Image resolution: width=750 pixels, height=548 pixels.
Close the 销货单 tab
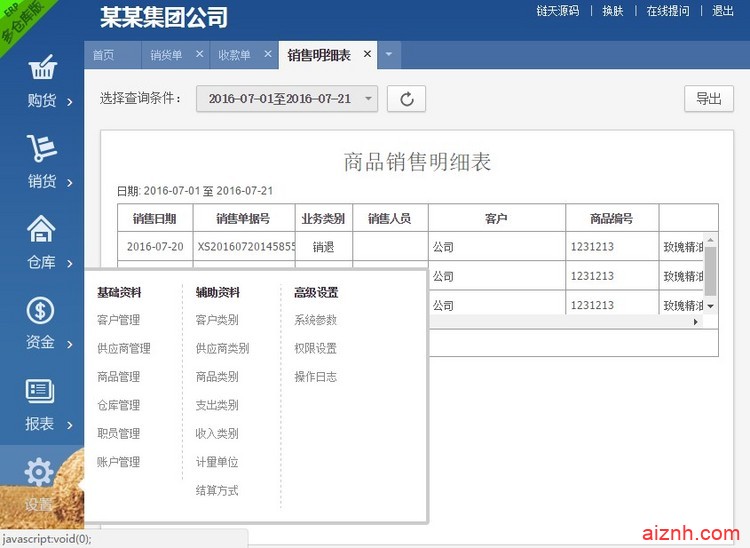coord(200,55)
